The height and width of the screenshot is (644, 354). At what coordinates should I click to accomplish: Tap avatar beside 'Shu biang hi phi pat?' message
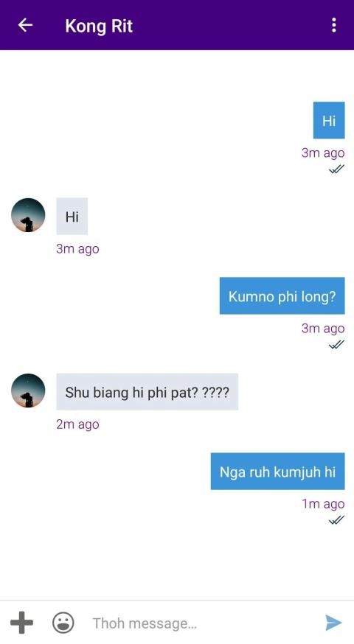28,391
